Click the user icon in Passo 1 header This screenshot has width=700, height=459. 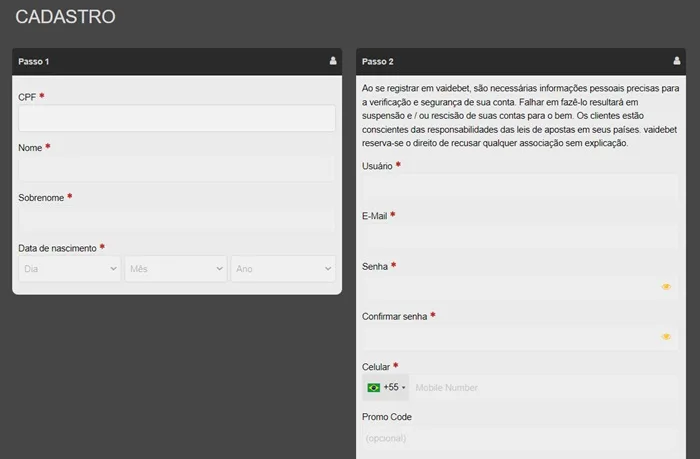tap(333, 61)
